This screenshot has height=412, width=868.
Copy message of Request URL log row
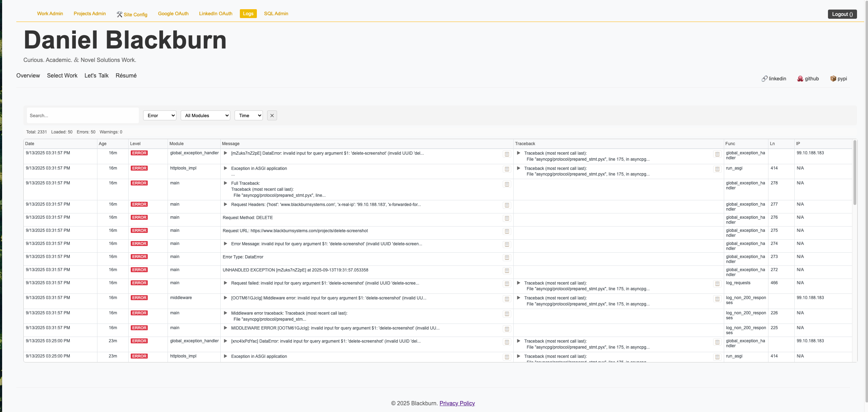point(507,231)
